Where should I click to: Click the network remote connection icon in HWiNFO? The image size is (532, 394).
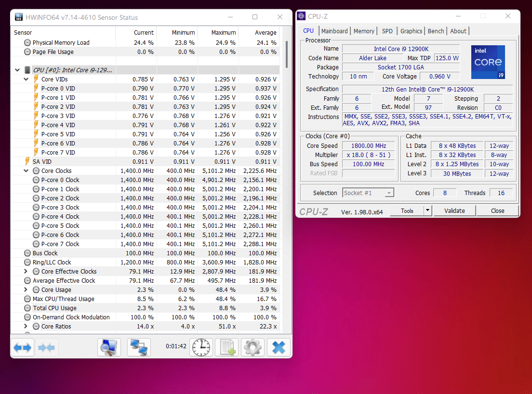coord(139,347)
